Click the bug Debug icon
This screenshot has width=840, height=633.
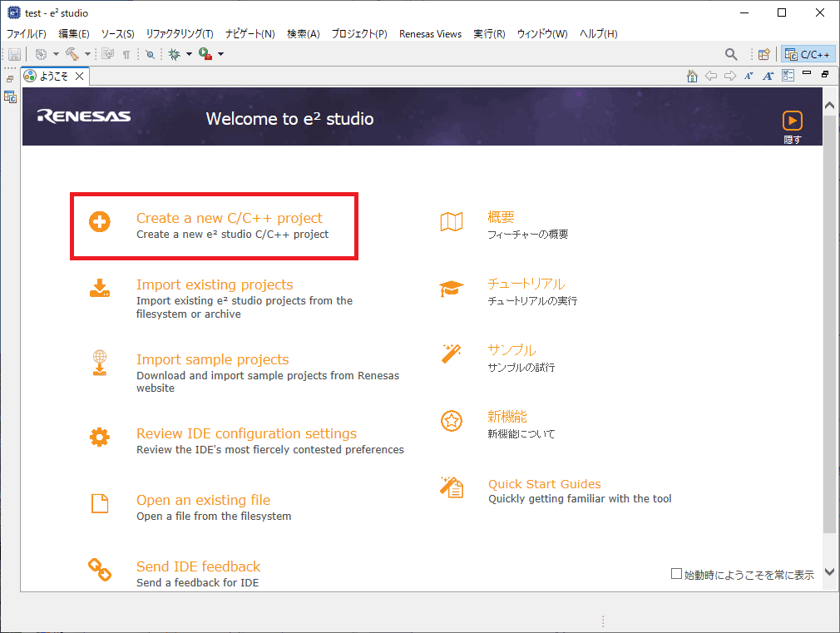click(174, 54)
